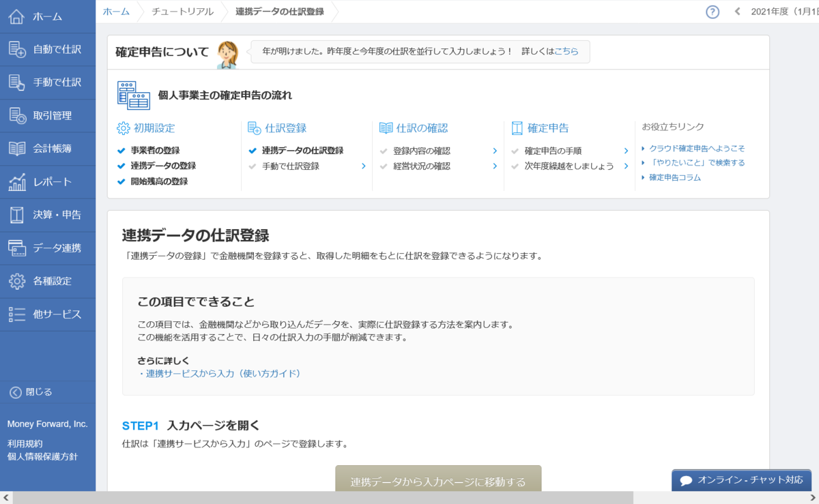Click the Money Forward, Inc. text
Screen dimensions: 819x504
click(47, 424)
